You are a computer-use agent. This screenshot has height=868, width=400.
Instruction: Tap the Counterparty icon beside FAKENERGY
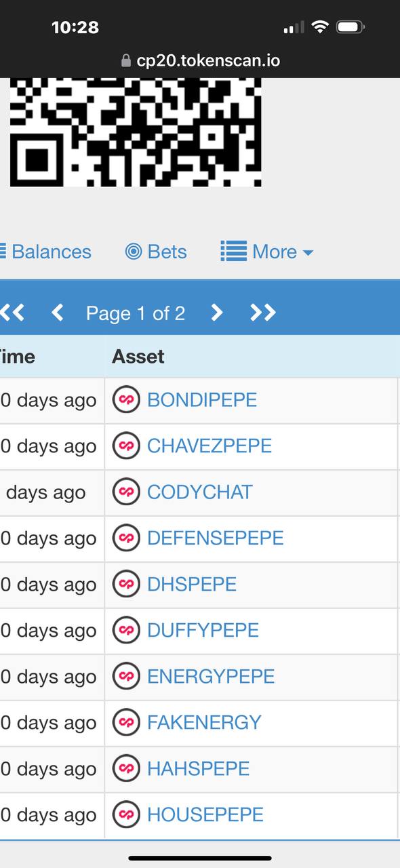(x=126, y=722)
